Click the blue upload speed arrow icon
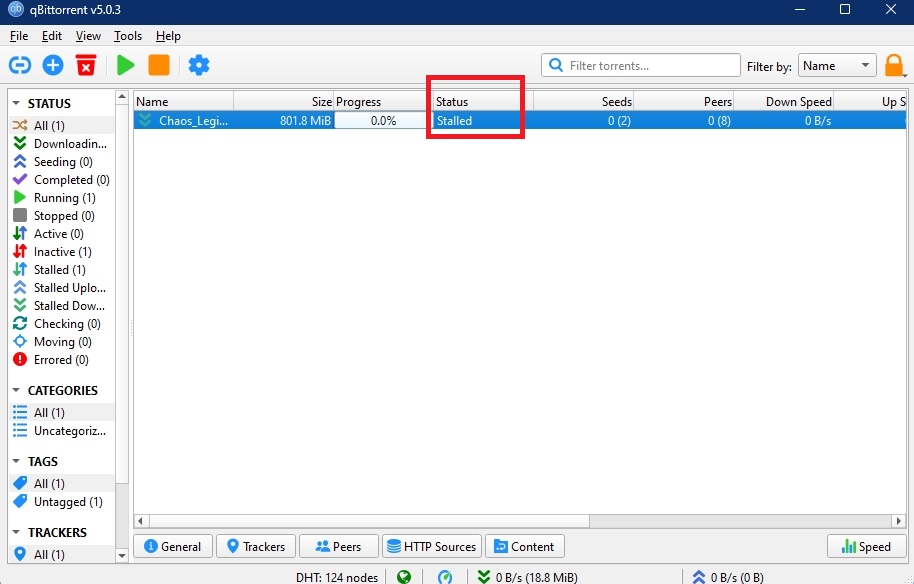Image resolution: width=914 pixels, height=584 pixels. pyautogui.click(x=699, y=577)
